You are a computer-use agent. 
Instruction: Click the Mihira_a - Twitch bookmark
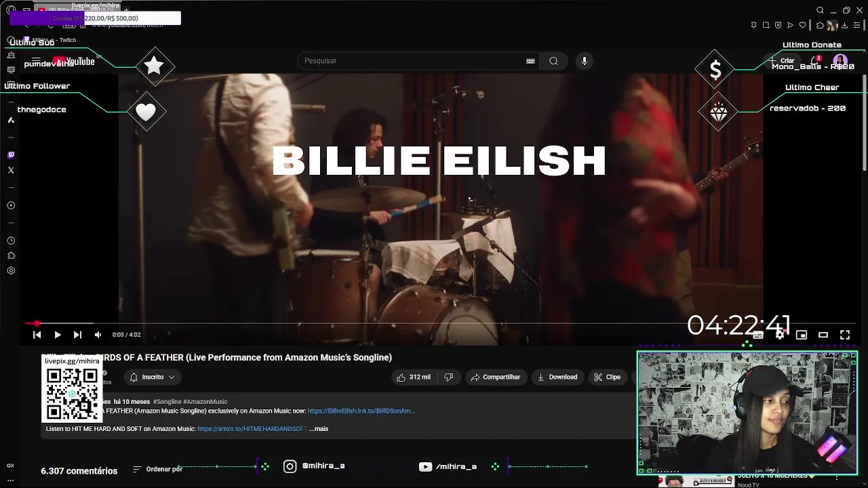pyautogui.click(x=50, y=40)
